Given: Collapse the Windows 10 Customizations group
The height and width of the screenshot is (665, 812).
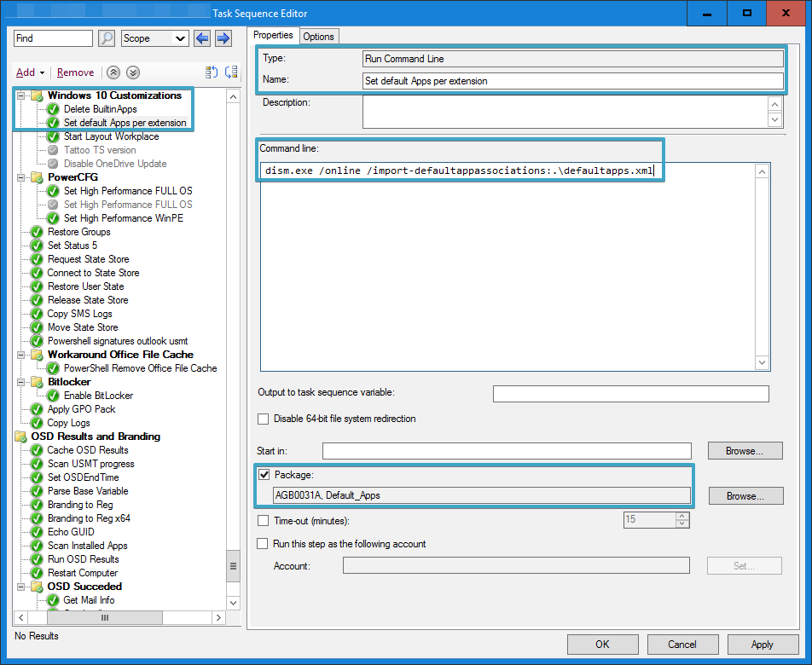Looking at the screenshot, I should (x=21, y=95).
